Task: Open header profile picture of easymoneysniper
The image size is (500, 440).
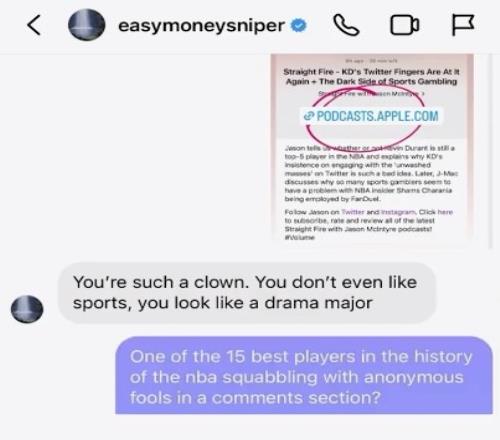Action: click(87, 25)
